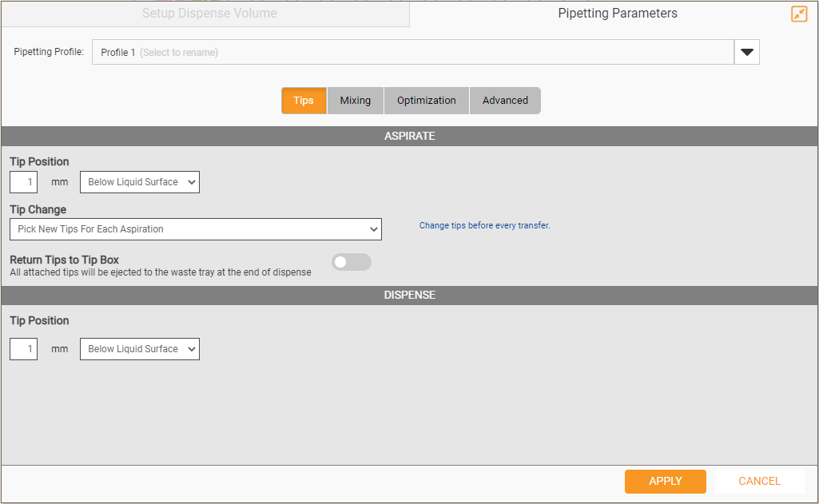Click the CANCEL button
This screenshot has height=504, width=819.
coord(759,481)
